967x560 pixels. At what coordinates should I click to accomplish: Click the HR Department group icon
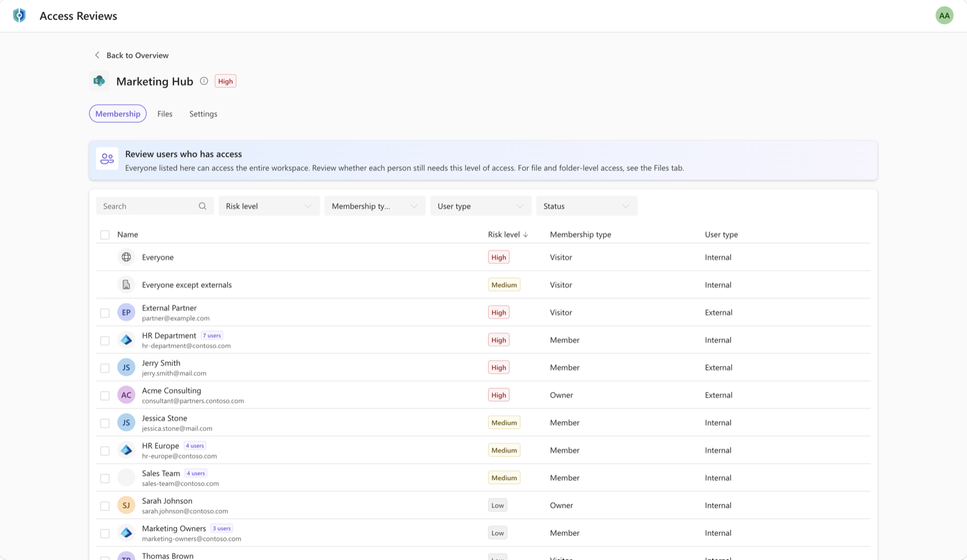126,340
